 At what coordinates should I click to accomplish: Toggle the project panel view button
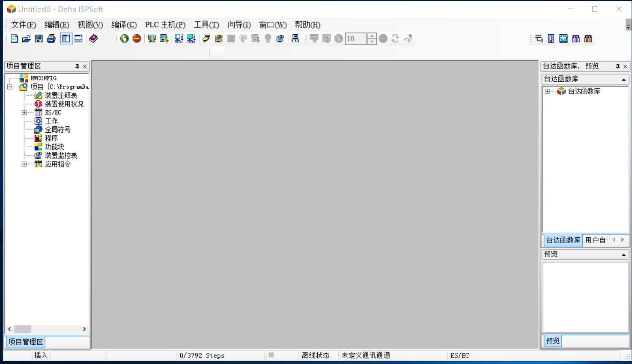[66, 39]
